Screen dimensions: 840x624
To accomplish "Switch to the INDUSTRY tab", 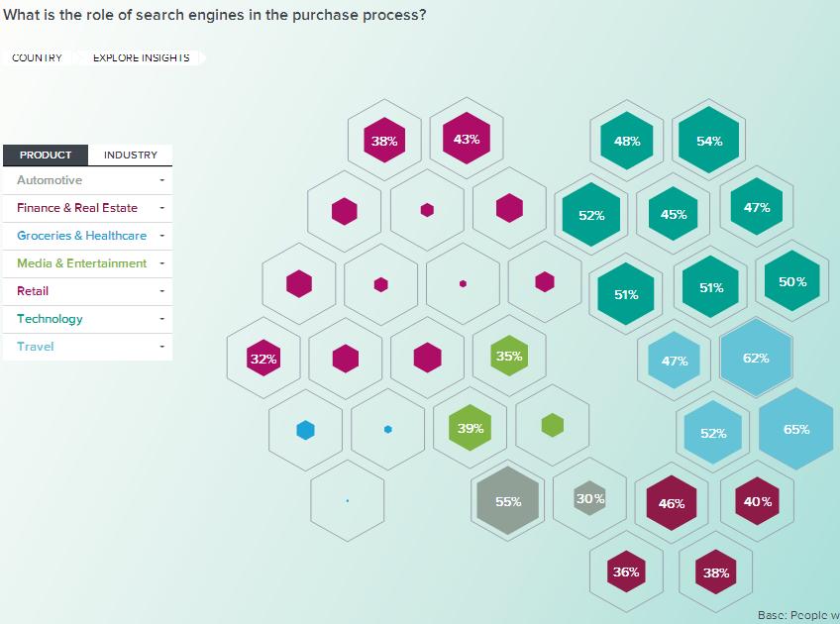I will pyautogui.click(x=131, y=155).
